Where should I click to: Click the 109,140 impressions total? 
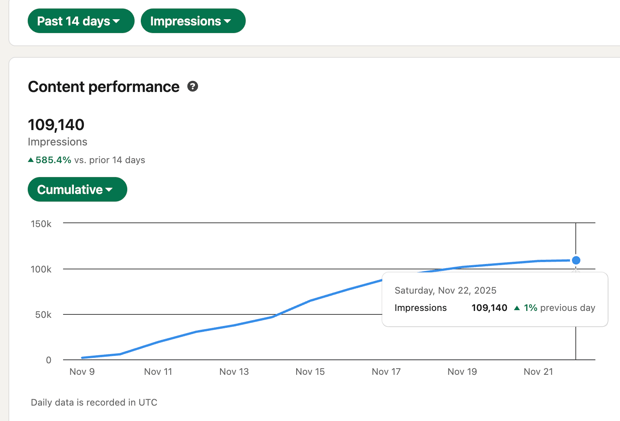tap(56, 125)
